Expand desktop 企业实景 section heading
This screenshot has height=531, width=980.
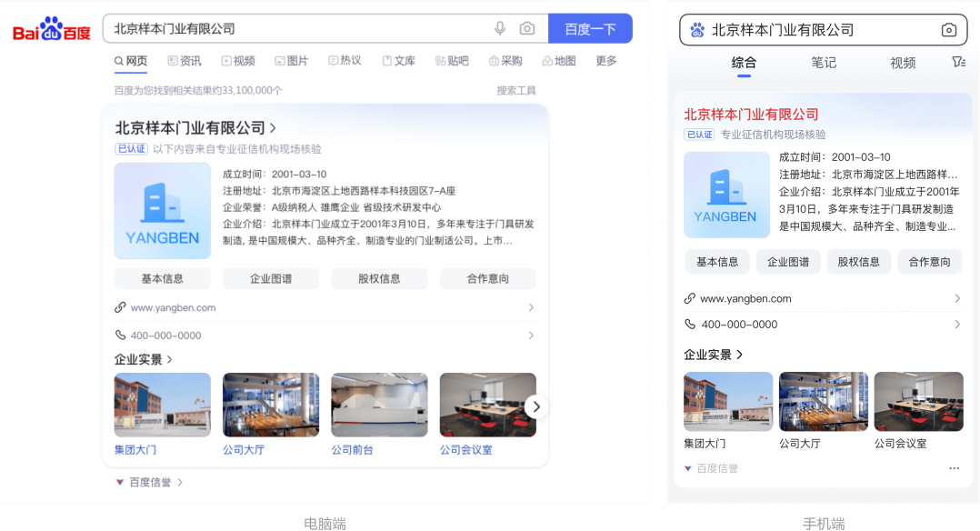(143, 360)
